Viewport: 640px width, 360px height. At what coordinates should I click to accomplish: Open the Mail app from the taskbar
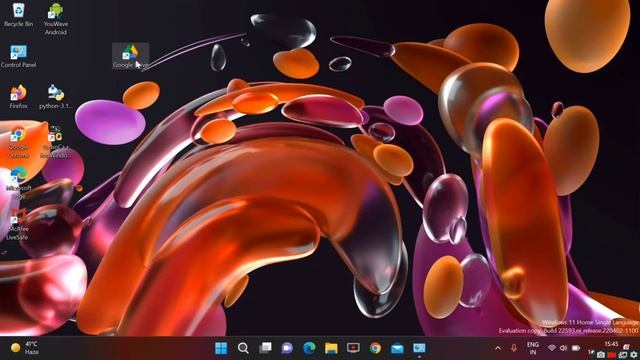pyautogui.click(x=397, y=348)
